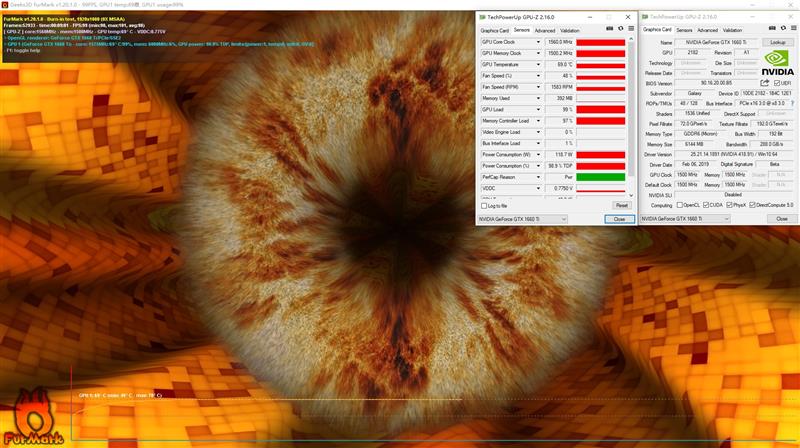Click the Lookup button
Image resolution: width=800 pixels, height=448 pixels.
click(x=778, y=42)
